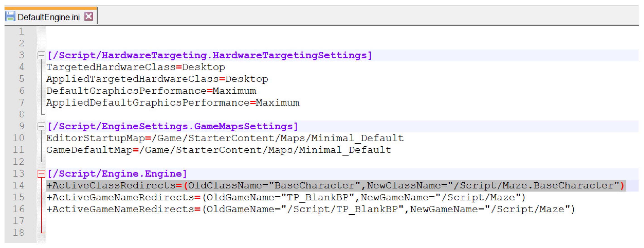
Task: Click the [/Script/Engine.Engine] section header
Action: pyautogui.click(x=117, y=173)
